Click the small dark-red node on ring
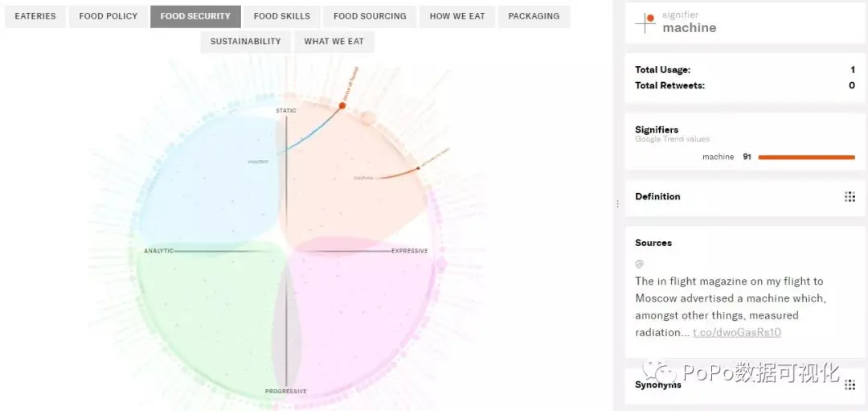868x411 pixels. 418,168
